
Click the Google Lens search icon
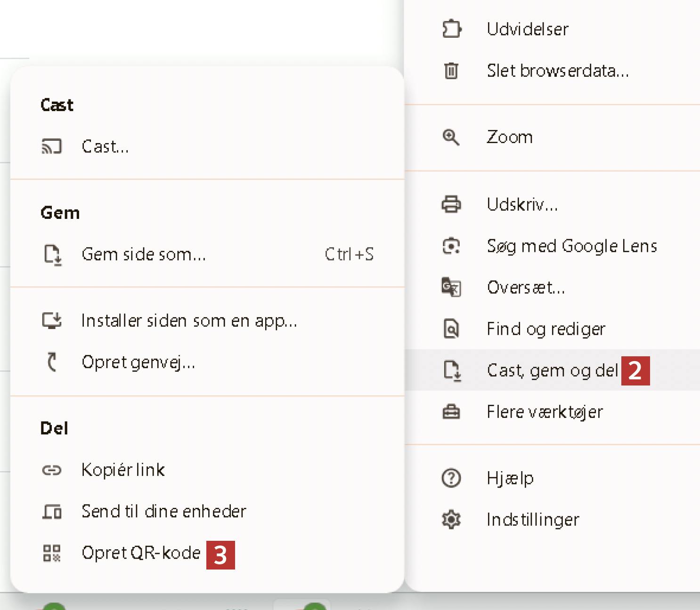(451, 246)
